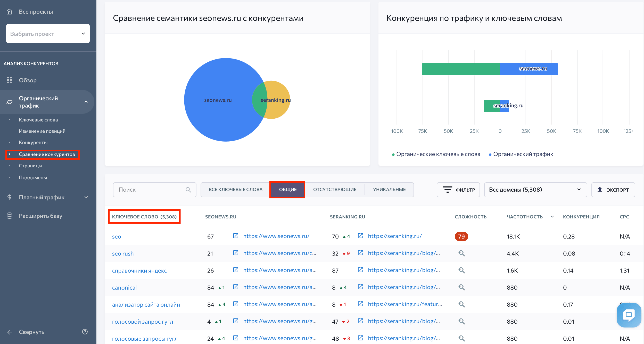Click Сложность column header
Screen dimensions: 644x344
point(470,217)
